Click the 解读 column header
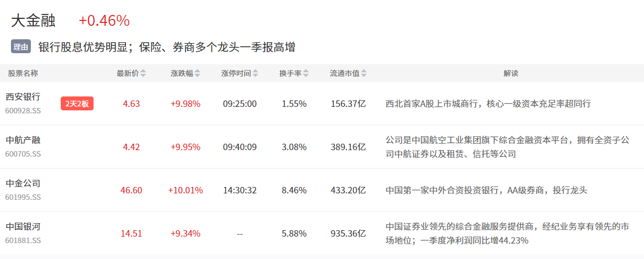The width and height of the screenshot is (644, 259). 511,74
